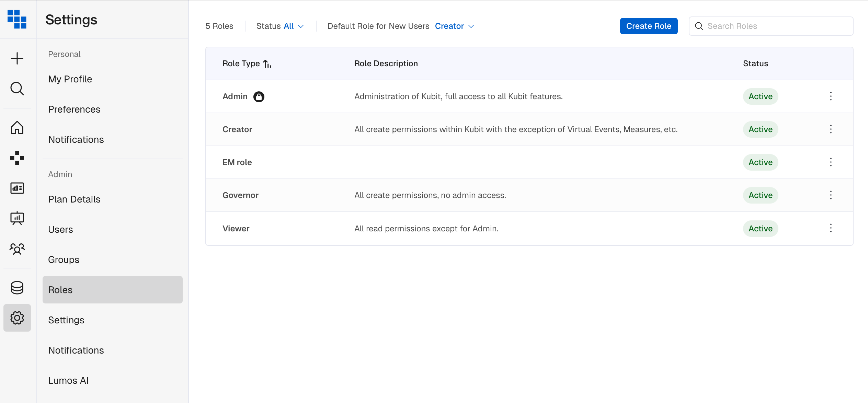Open options menu for EM role row
Viewport: 868px width, 403px height.
[831, 162]
